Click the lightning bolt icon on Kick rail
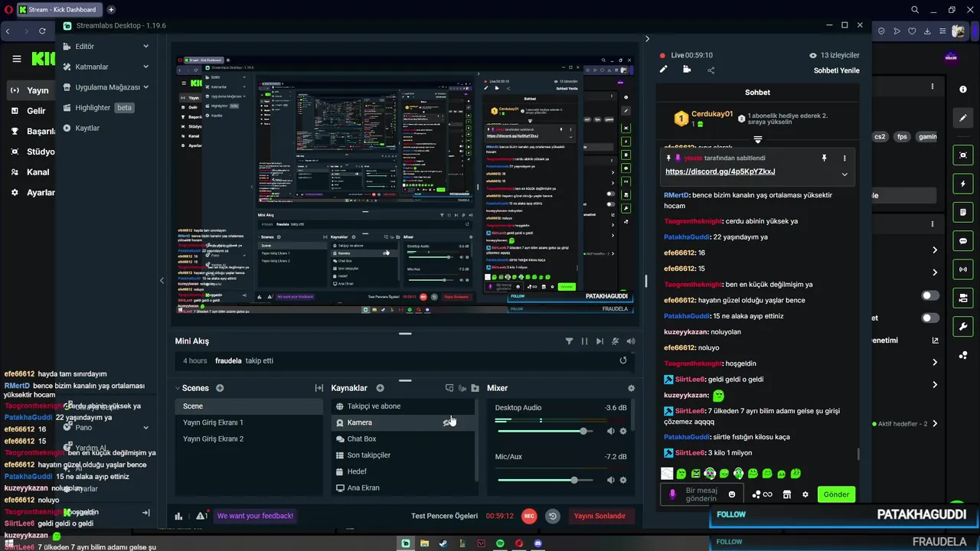The height and width of the screenshot is (551, 980). click(x=963, y=184)
